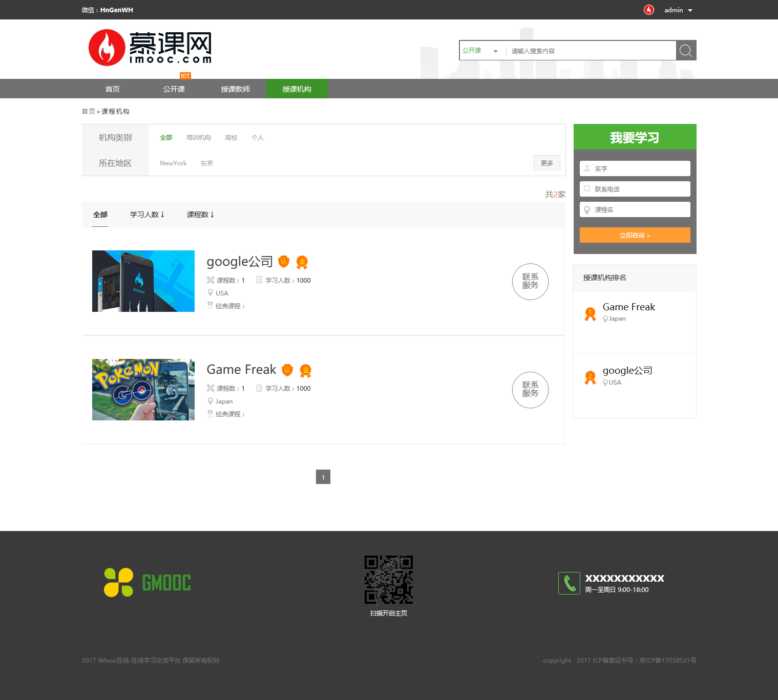Select NewYork as the region filter

pos(173,163)
